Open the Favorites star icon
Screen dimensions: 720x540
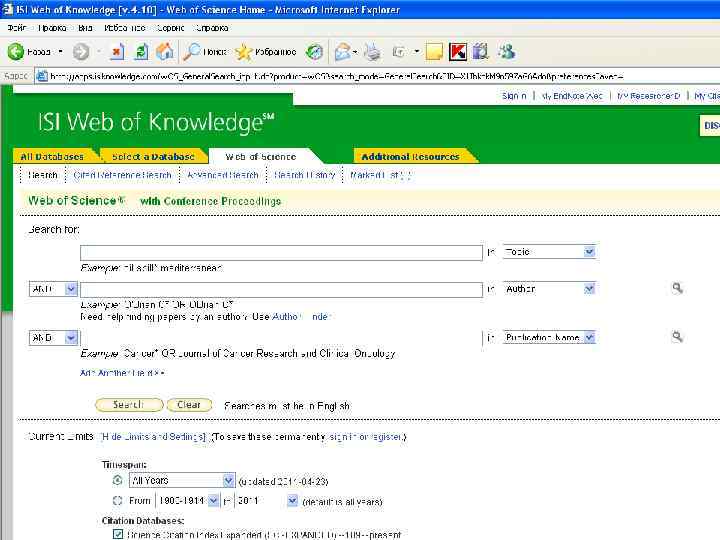click(243, 52)
